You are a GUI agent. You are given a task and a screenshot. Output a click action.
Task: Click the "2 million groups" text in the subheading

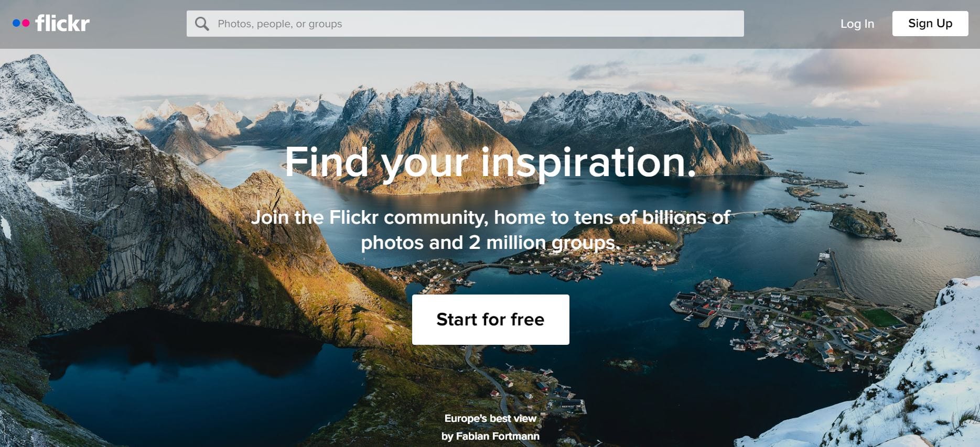tap(545, 243)
